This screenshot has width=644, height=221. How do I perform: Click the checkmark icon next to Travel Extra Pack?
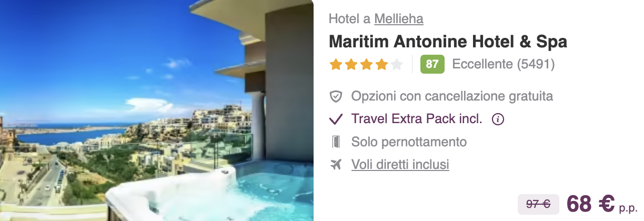click(336, 119)
